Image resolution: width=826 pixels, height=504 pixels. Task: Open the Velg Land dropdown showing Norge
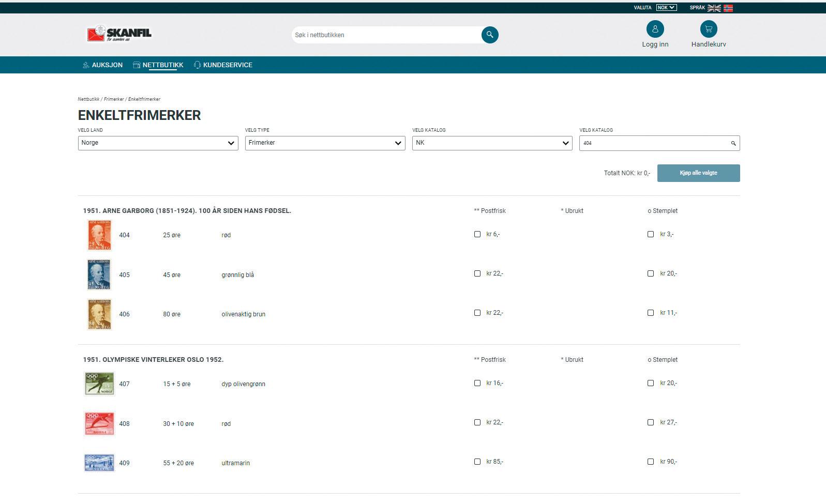click(x=158, y=143)
